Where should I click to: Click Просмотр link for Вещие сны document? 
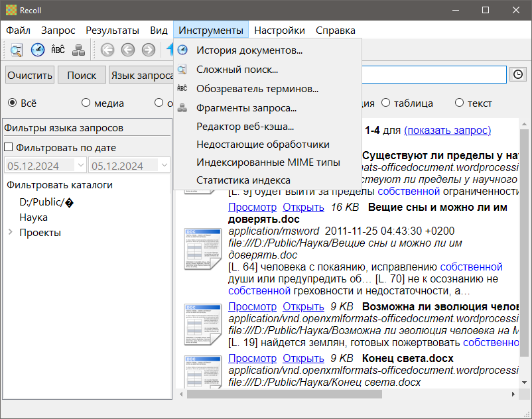pyautogui.click(x=252, y=207)
